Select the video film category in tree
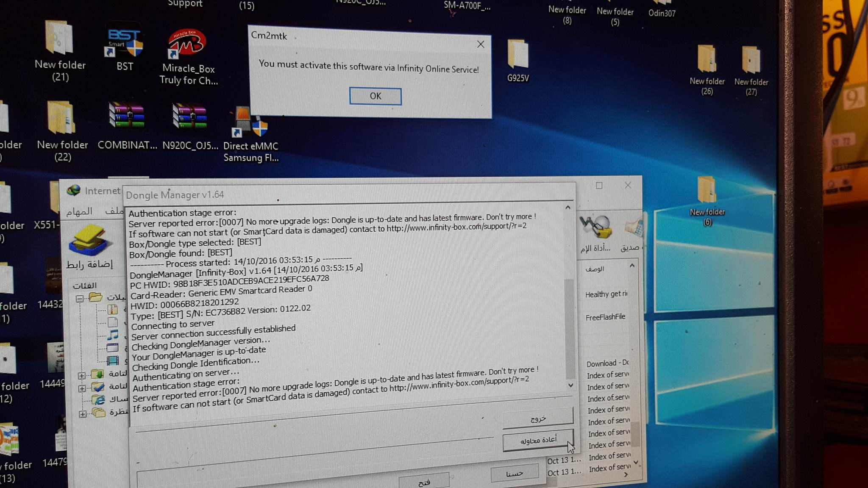The height and width of the screenshot is (488, 868). click(113, 360)
